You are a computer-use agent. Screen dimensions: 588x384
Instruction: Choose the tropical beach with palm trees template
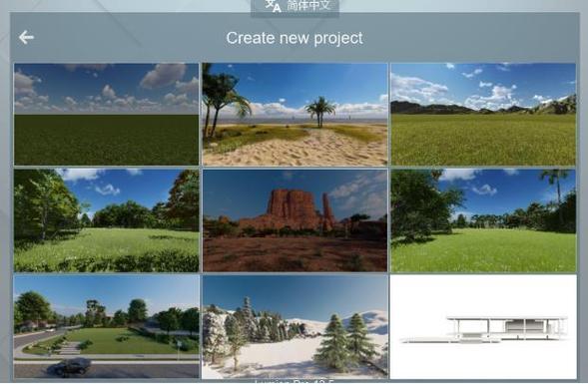click(x=295, y=115)
